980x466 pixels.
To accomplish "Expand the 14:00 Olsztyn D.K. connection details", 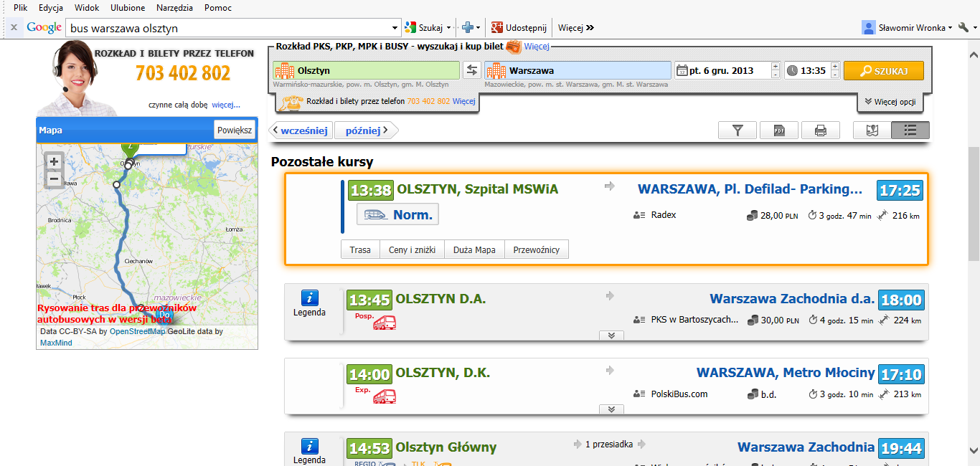I will (x=611, y=409).
